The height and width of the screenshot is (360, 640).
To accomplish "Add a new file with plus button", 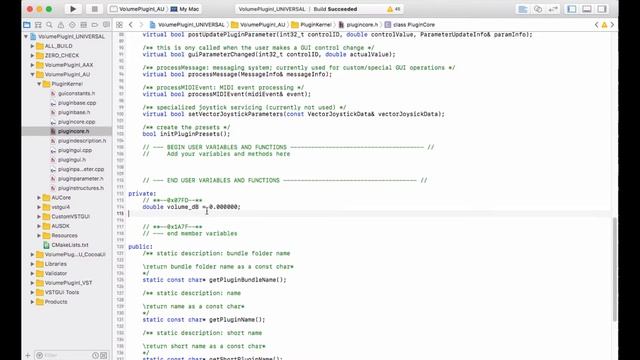I will 28,356.
